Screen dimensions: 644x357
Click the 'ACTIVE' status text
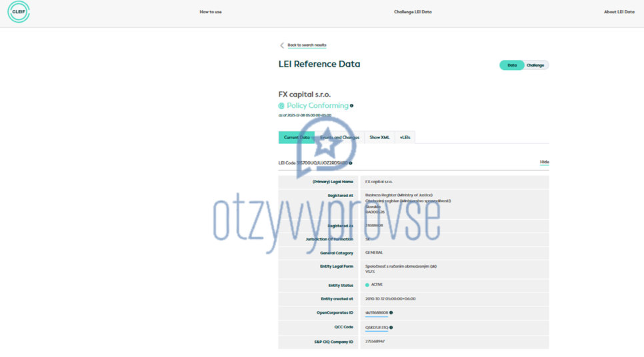tap(377, 284)
